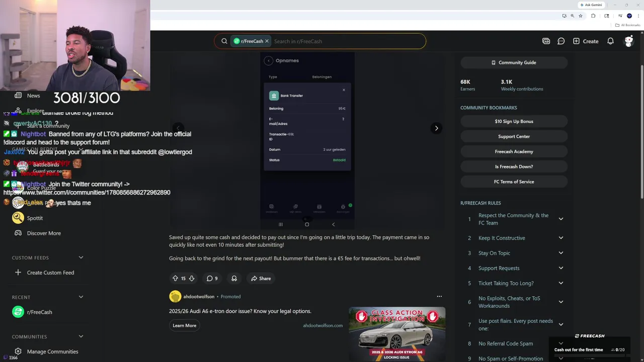
Task: Upvote the payout post
Action: (175, 279)
